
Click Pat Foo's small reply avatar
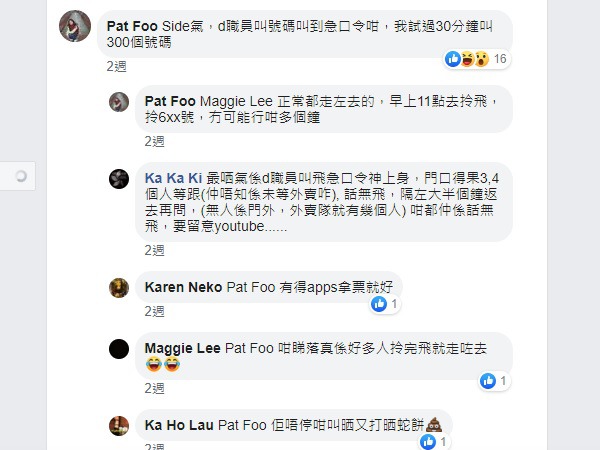pos(119,102)
